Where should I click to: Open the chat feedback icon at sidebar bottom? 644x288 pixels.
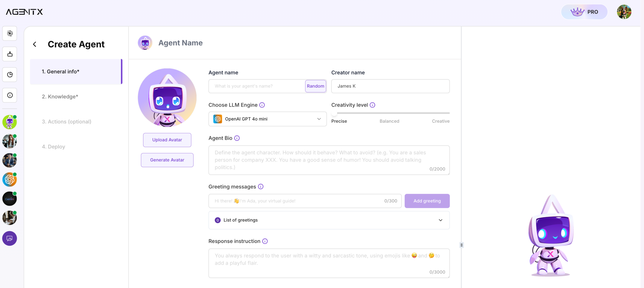(x=9, y=238)
